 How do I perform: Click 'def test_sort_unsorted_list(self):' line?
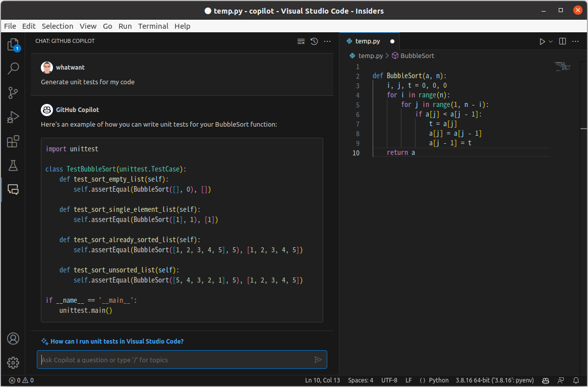coord(119,270)
